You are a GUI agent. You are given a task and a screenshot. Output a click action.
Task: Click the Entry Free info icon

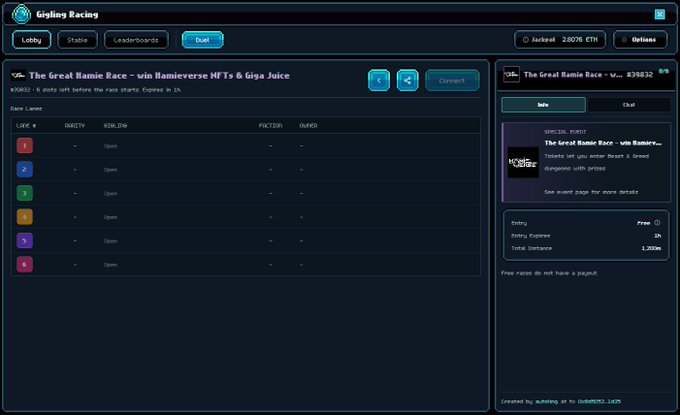[x=657, y=222]
